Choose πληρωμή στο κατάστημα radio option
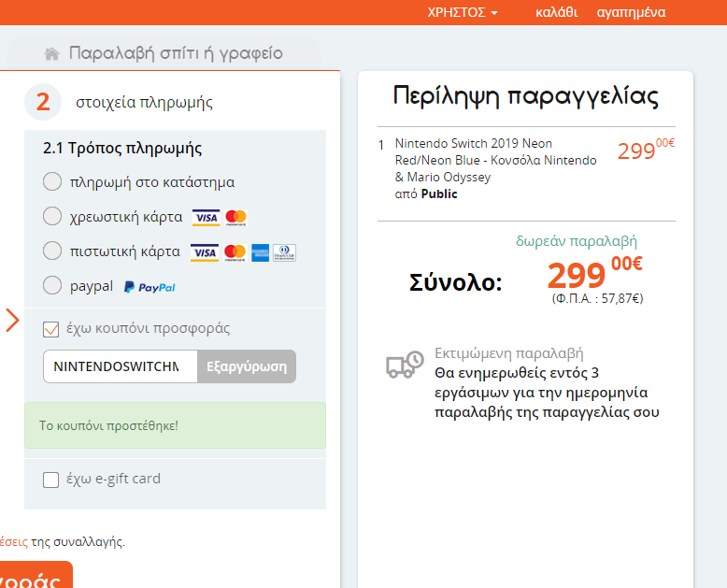The width and height of the screenshot is (727, 588). pos(52,181)
